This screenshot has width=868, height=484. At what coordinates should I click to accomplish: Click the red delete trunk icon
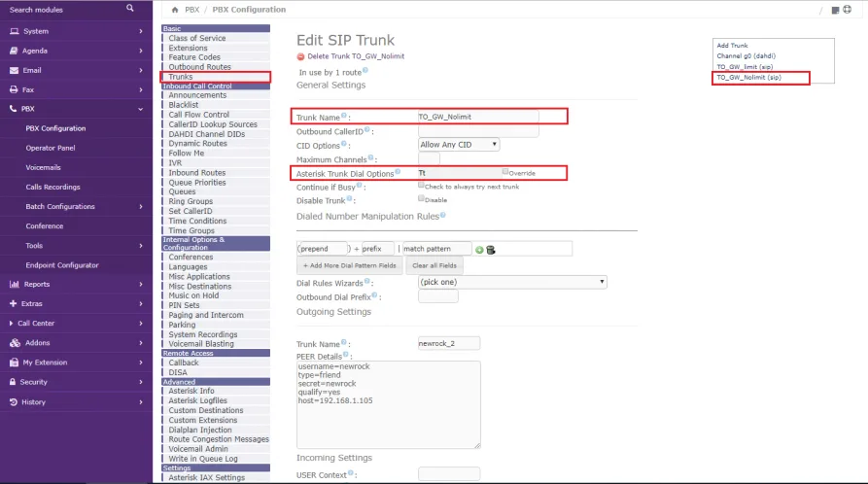click(x=300, y=56)
